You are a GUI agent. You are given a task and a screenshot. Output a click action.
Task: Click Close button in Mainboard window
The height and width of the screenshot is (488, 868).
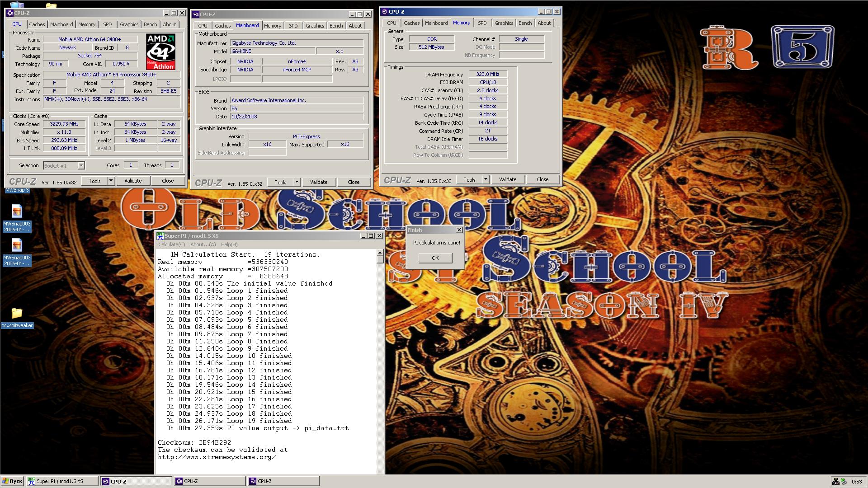(354, 182)
